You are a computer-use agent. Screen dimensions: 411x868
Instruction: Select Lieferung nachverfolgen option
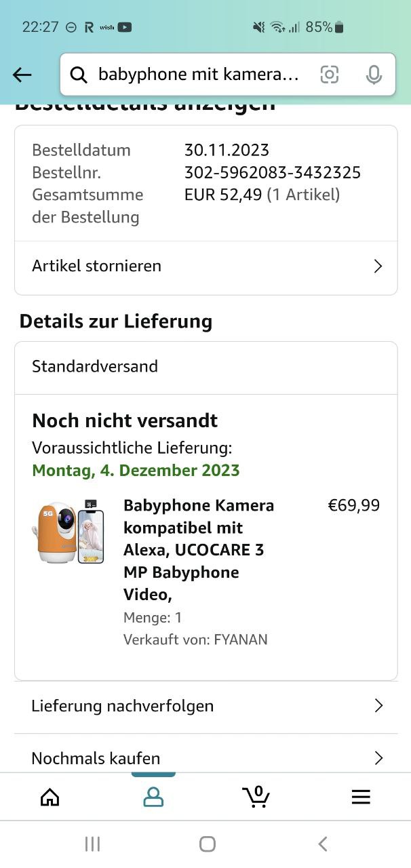[x=122, y=706]
